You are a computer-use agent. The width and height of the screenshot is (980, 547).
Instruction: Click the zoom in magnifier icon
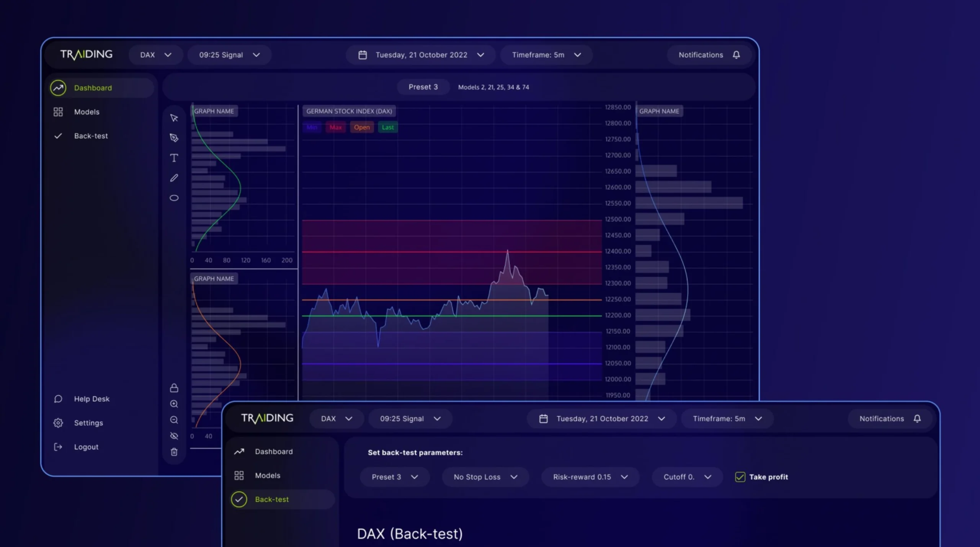(x=174, y=404)
